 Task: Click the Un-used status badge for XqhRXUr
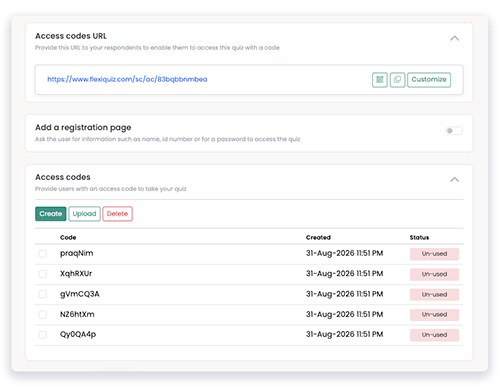(x=434, y=274)
